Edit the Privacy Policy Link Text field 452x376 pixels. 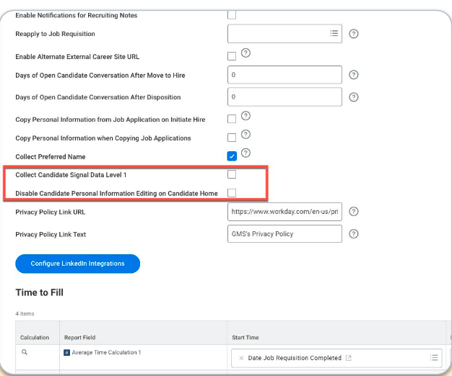284,234
